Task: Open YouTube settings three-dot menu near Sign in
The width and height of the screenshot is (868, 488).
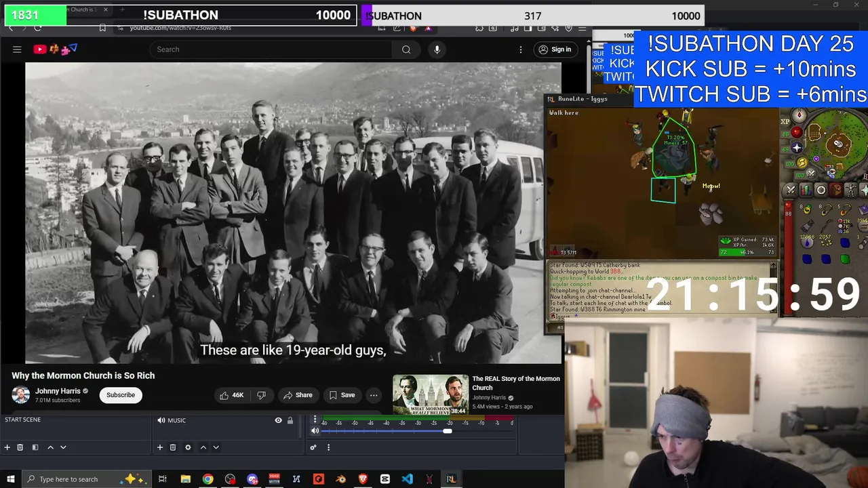Action: (521, 49)
